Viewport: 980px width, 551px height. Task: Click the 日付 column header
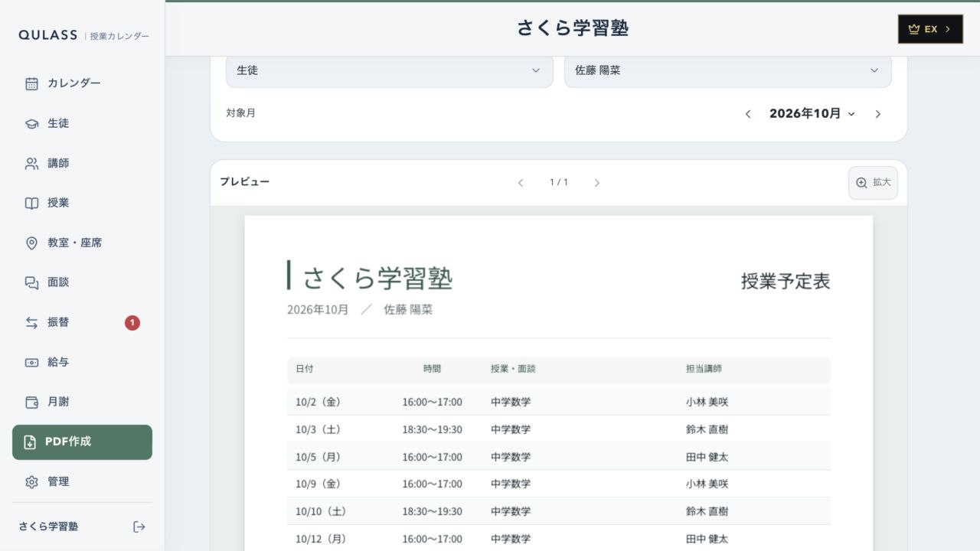[304, 369]
